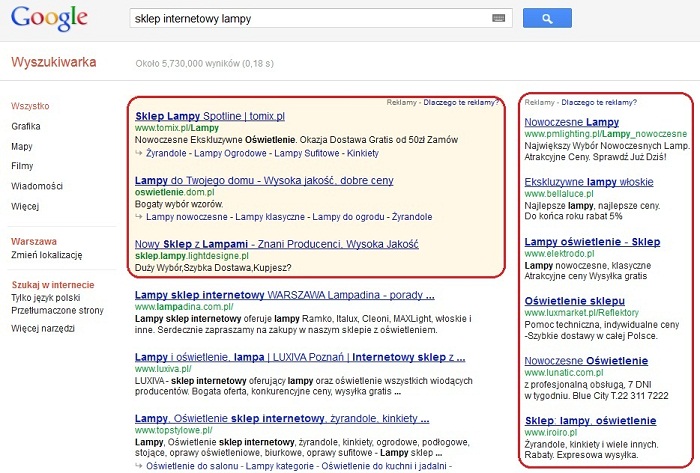Open 'Lampy do Twojego domu' ad

click(x=264, y=181)
